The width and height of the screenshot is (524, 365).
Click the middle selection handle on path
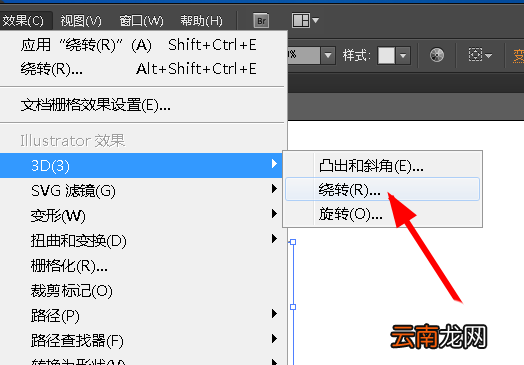point(293,307)
